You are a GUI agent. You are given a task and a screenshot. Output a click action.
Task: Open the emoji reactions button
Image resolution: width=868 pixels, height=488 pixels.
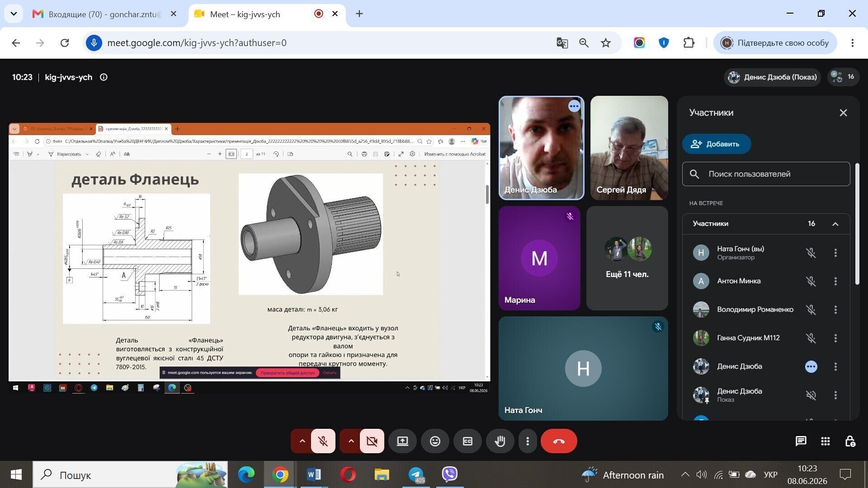coord(435,441)
